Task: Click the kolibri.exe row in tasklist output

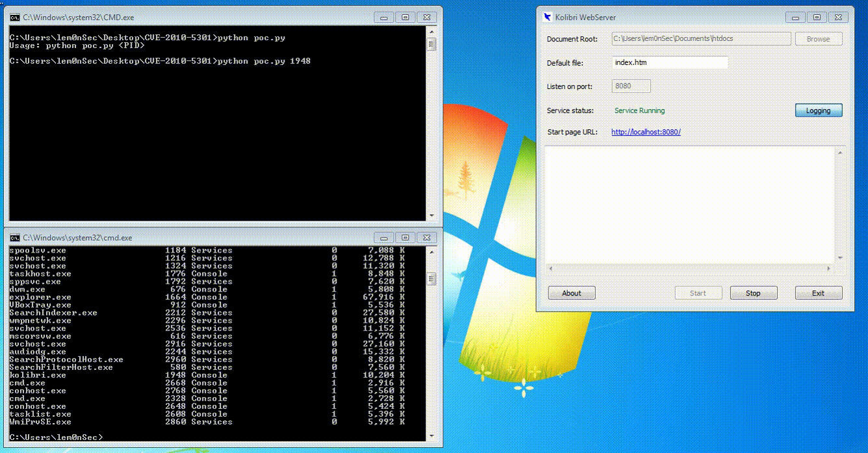Action: point(207,375)
